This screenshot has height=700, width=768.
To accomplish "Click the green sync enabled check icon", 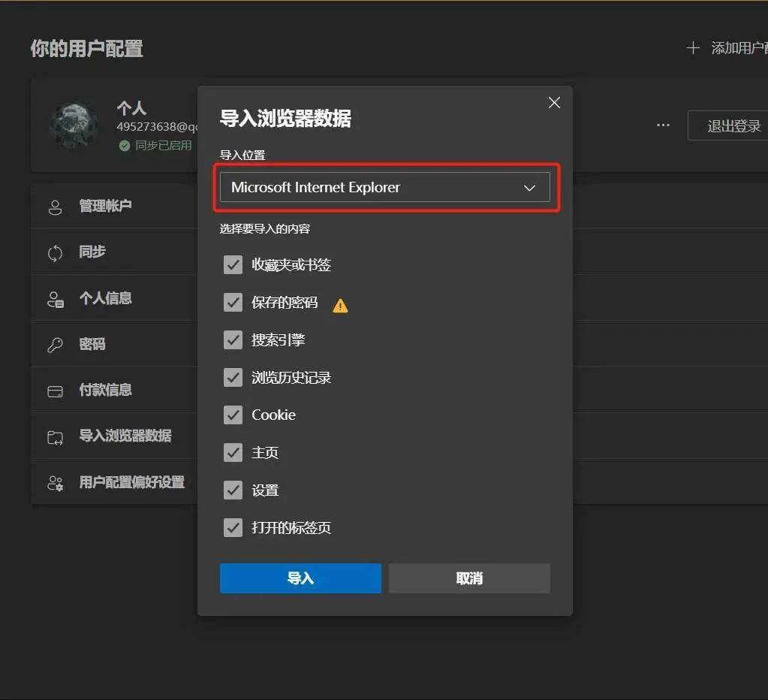I will 125,146.
